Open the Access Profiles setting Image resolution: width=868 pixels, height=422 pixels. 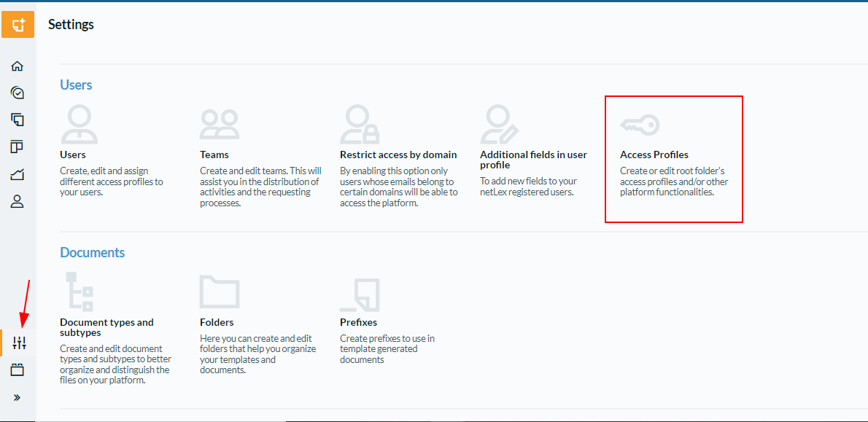tap(654, 155)
